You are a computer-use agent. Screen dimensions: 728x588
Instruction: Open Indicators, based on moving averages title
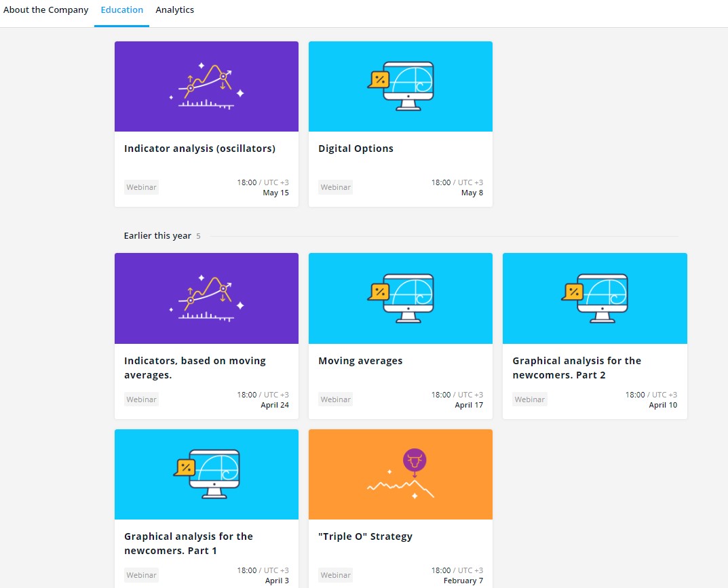(195, 368)
